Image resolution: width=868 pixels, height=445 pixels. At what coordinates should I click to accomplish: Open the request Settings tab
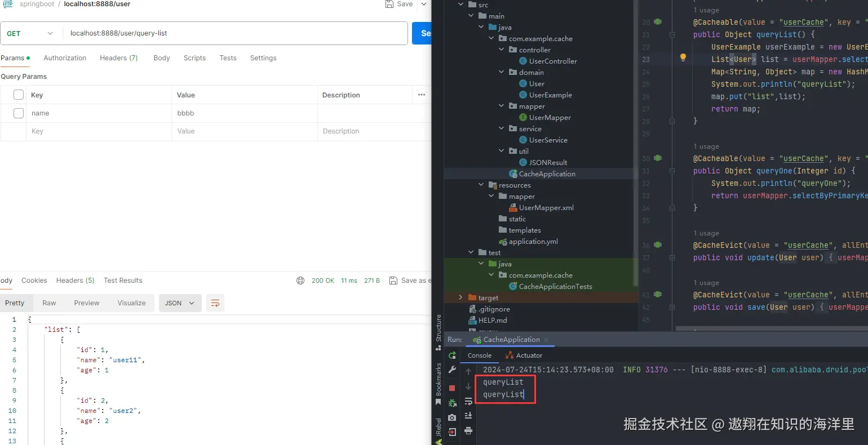[x=263, y=58]
